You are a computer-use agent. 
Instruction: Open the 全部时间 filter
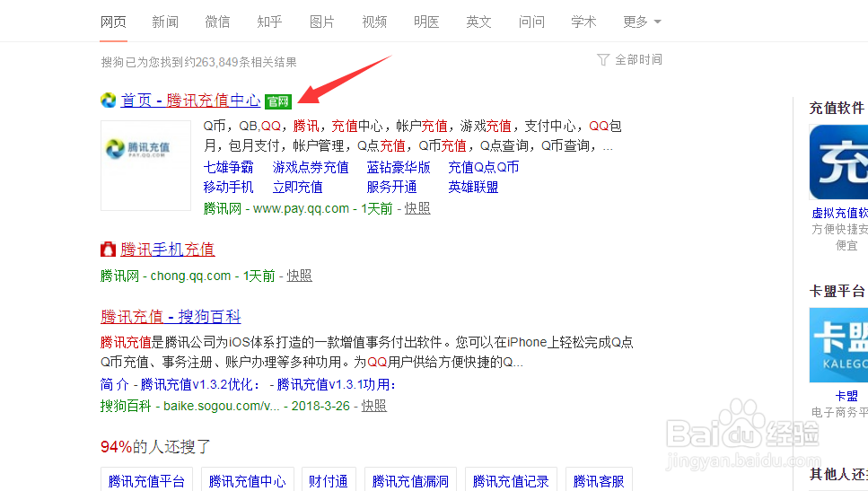(x=638, y=59)
